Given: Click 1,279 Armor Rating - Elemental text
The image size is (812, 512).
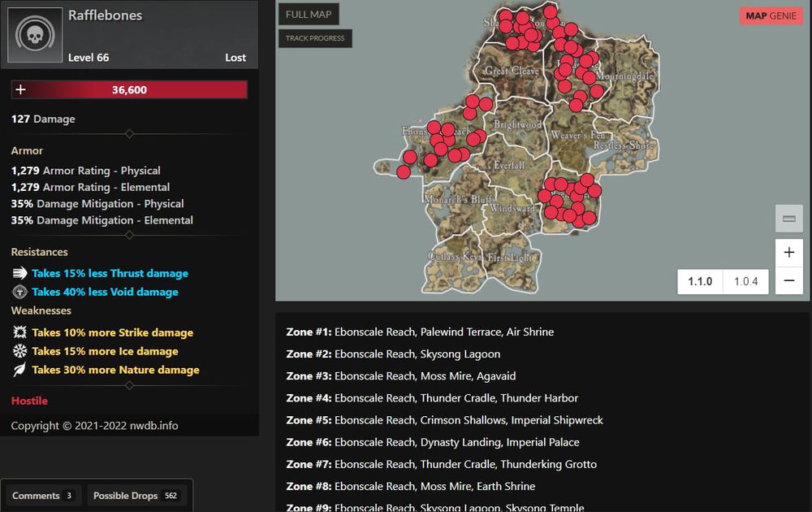Looking at the screenshot, I should tap(90, 187).
